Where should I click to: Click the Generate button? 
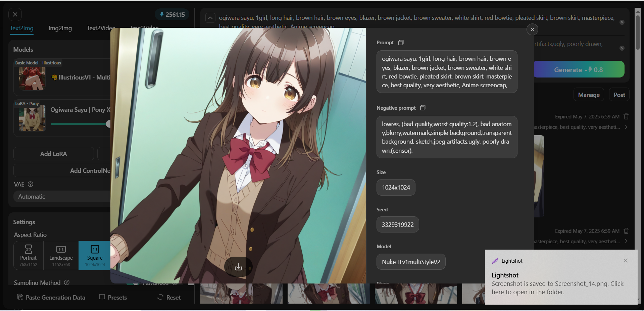[x=579, y=69]
